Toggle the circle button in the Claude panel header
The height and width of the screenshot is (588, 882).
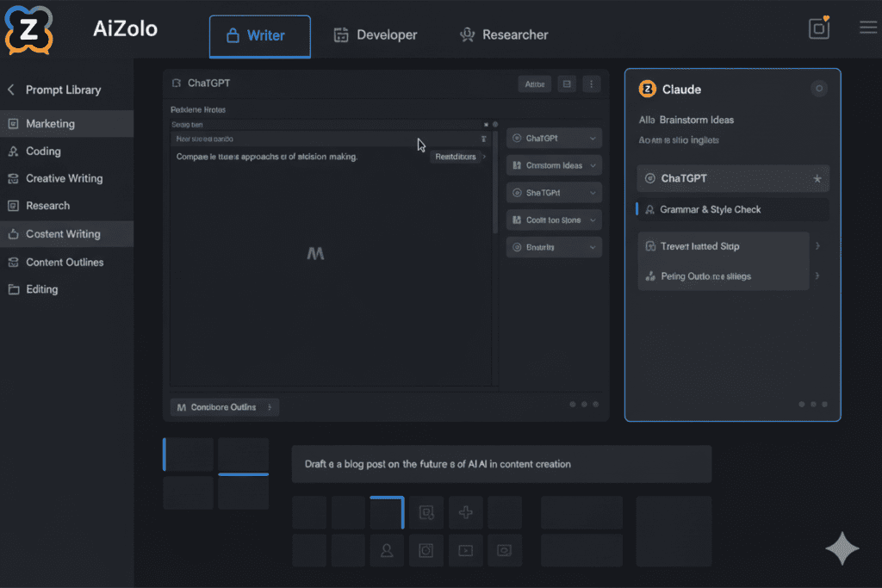click(x=819, y=89)
